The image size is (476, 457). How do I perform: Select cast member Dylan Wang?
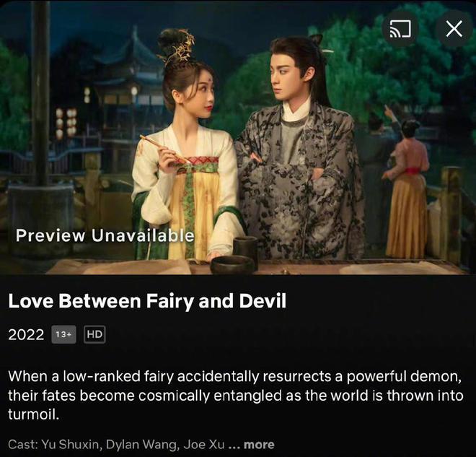click(141, 445)
